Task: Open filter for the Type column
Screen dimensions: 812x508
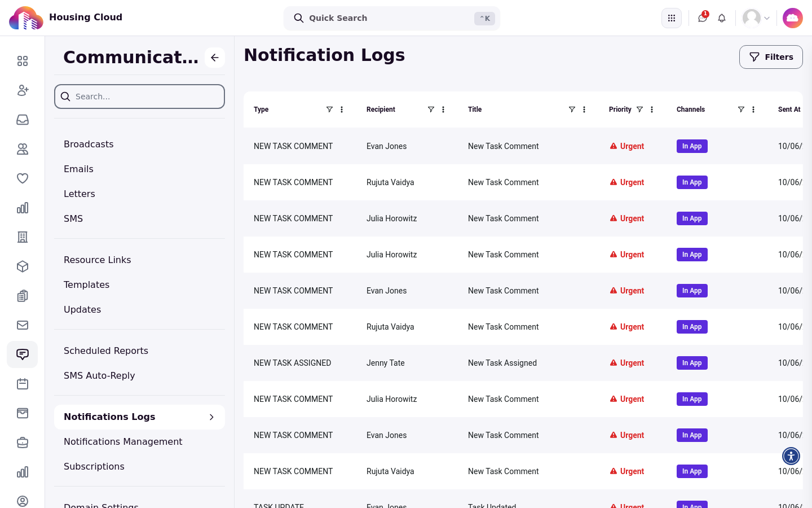Action: pos(329,110)
